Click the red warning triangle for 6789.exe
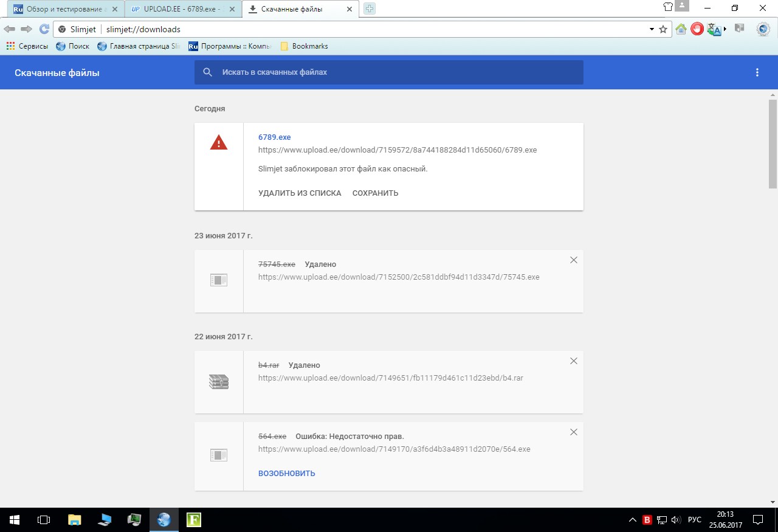The width and height of the screenshot is (778, 532). tap(219, 143)
